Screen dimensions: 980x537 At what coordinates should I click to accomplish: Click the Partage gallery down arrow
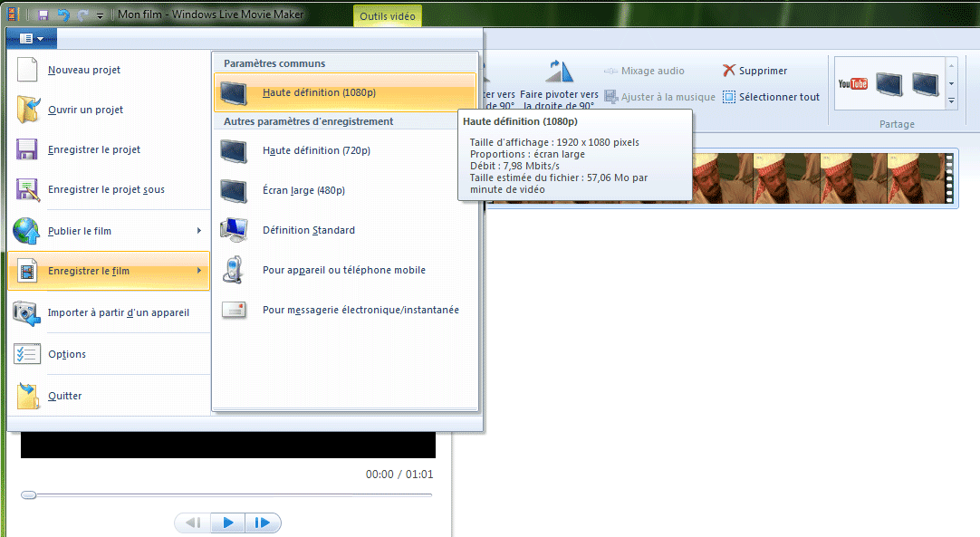[951, 84]
